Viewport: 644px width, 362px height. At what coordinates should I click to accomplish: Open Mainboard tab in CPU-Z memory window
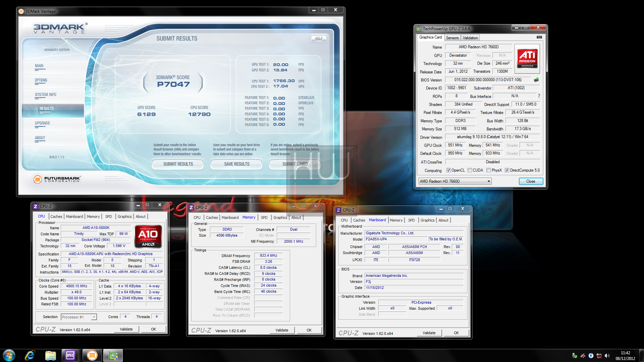pos(230,218)
